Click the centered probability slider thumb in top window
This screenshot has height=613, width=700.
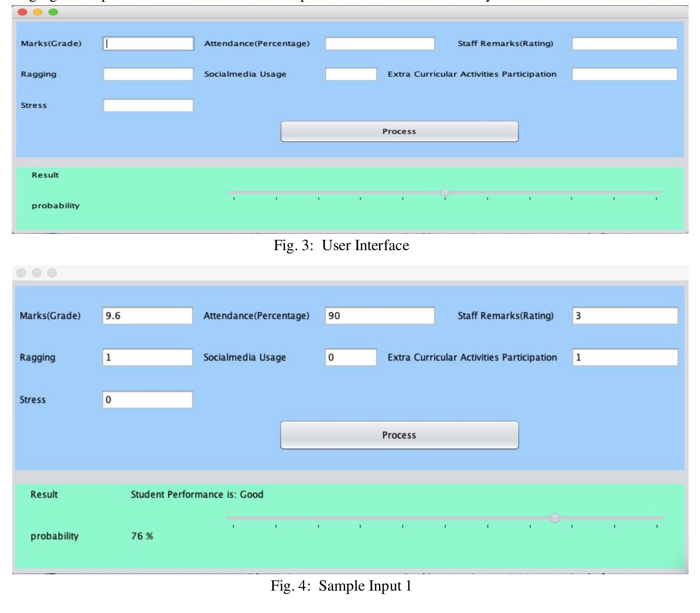(x=445, y=193)
